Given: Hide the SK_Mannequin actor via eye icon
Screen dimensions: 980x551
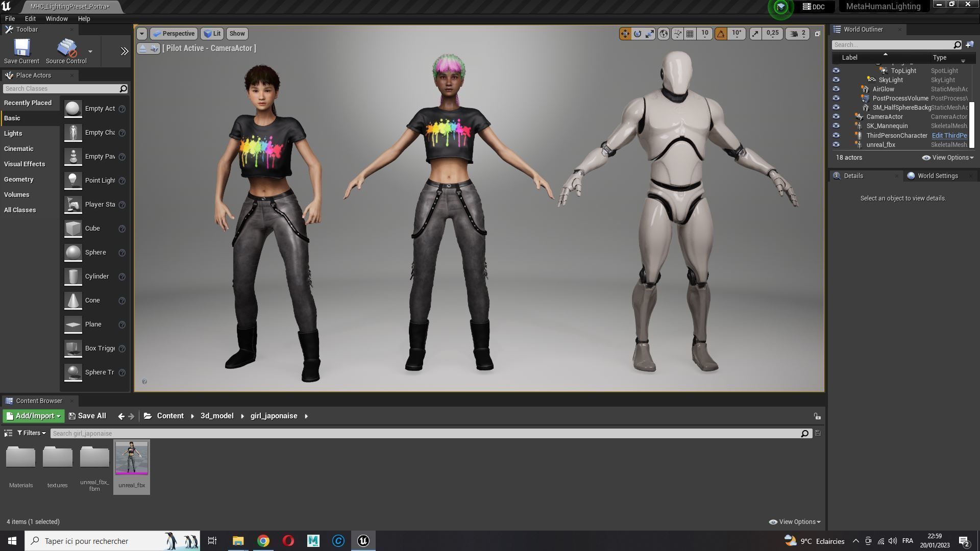Looking at the screenshot, I should click(836, 126).
